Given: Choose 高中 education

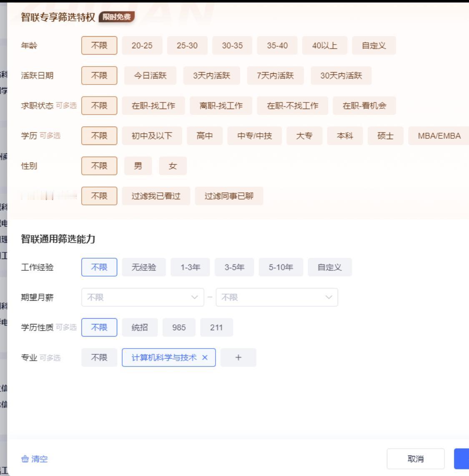Looking at the screenshot, I should (205, 136).
